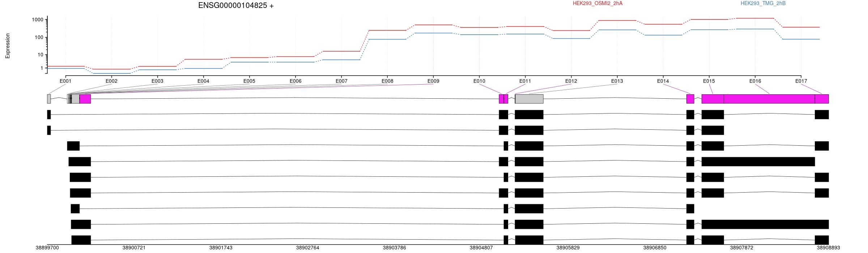
Task: Click genomic coordinate 38906850
Action: pos(655,248)
